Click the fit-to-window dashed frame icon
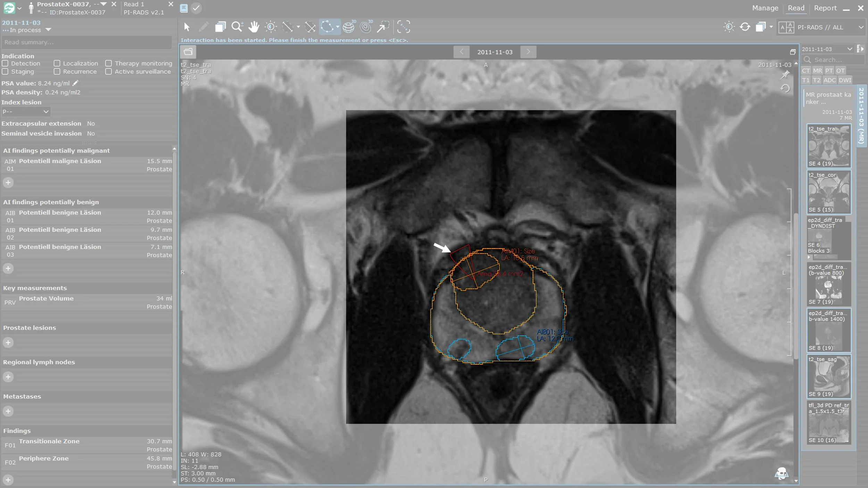This screenshot has width=868, height=488. [x=403, y=27]
